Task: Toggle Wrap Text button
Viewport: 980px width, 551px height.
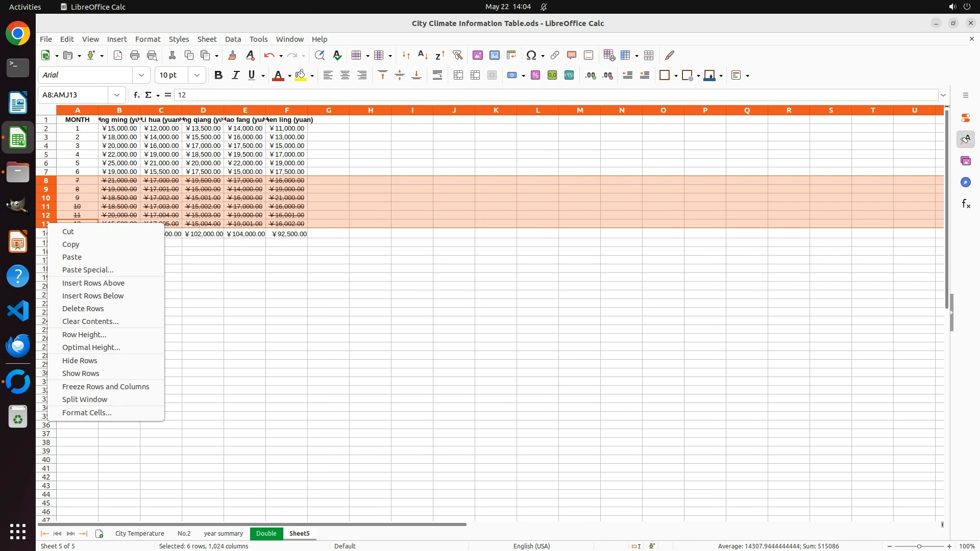Action: 437,76
